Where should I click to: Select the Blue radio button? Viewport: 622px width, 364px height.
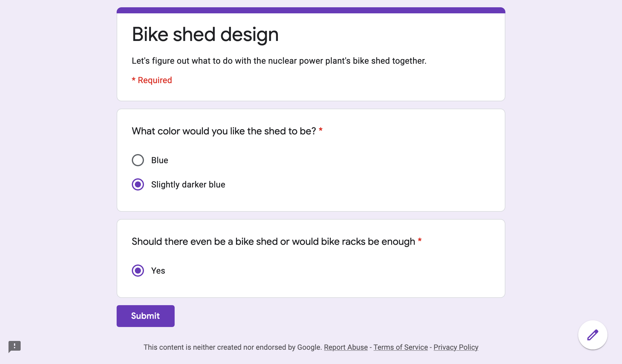[x=138, y=160]
